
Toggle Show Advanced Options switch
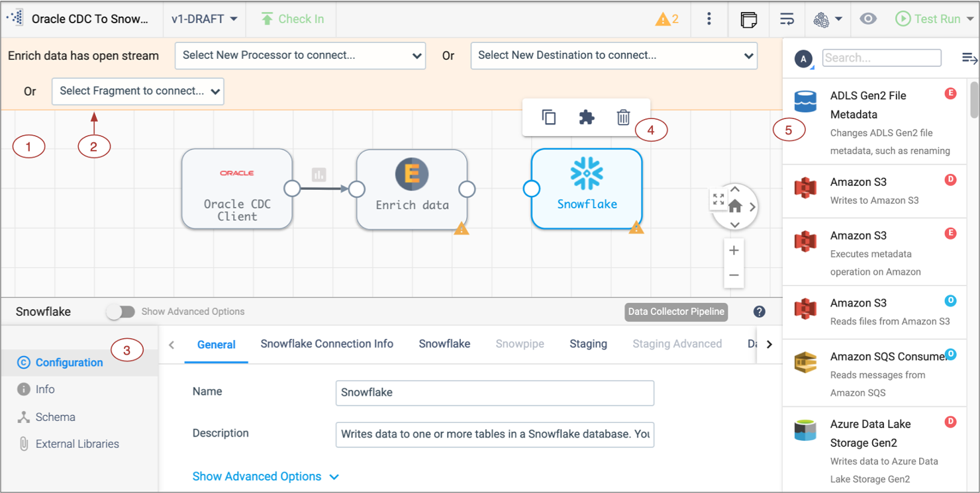tap(121, 312)
